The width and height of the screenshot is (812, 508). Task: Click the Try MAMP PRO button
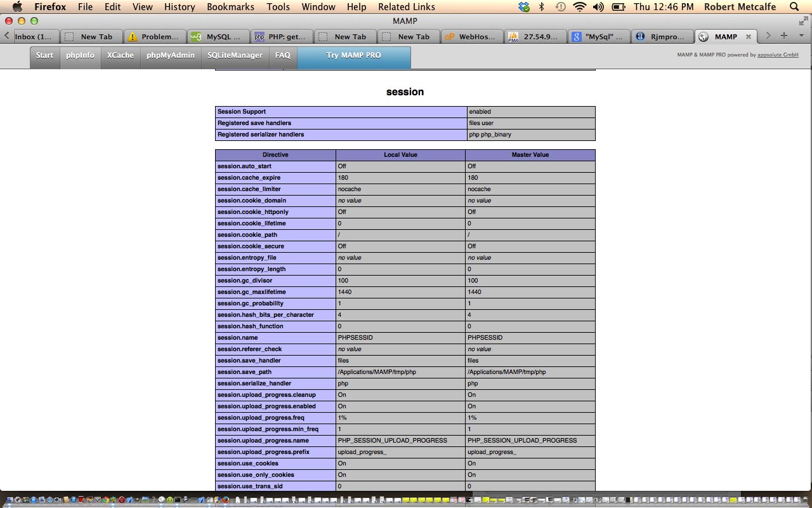tap(353, 55)
